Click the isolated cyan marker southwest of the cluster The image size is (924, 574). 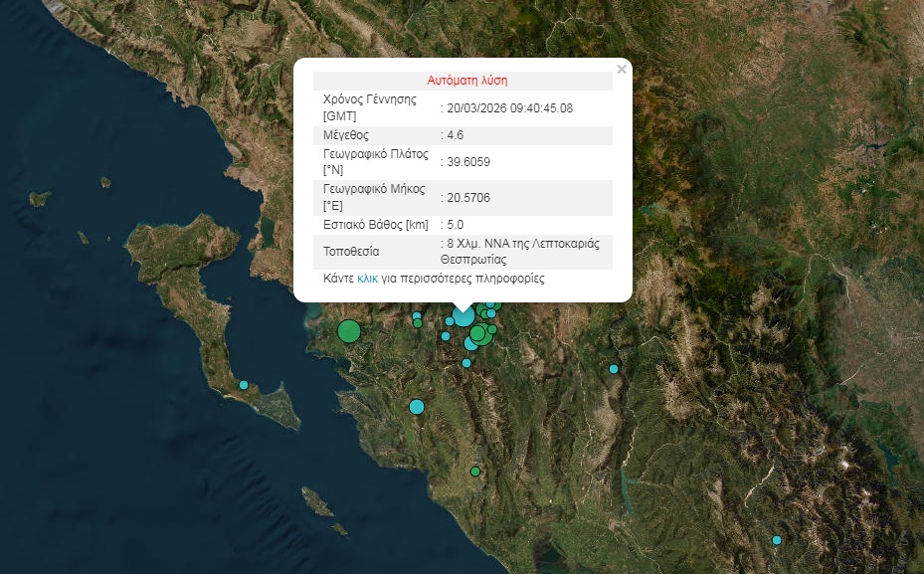tap(416, 406)
